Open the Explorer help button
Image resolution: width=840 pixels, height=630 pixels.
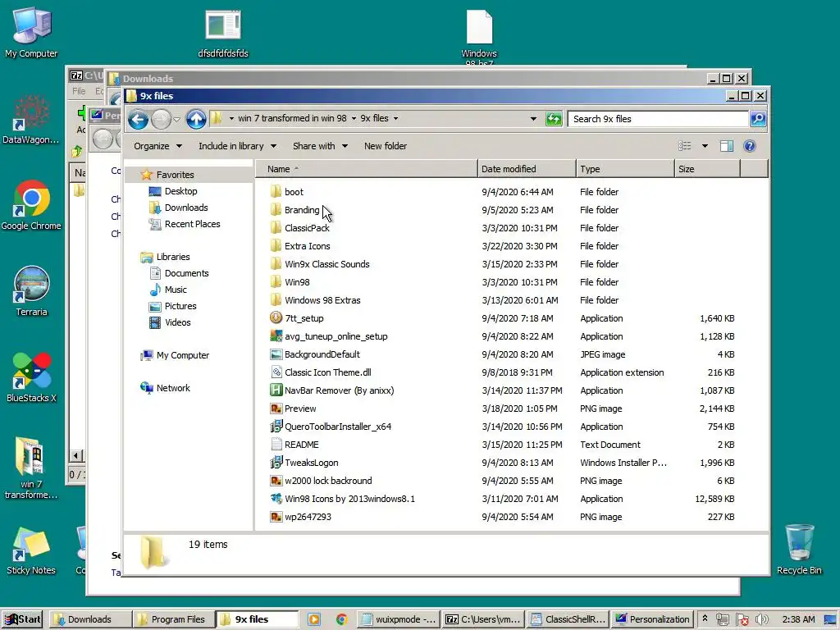(750, 146)
